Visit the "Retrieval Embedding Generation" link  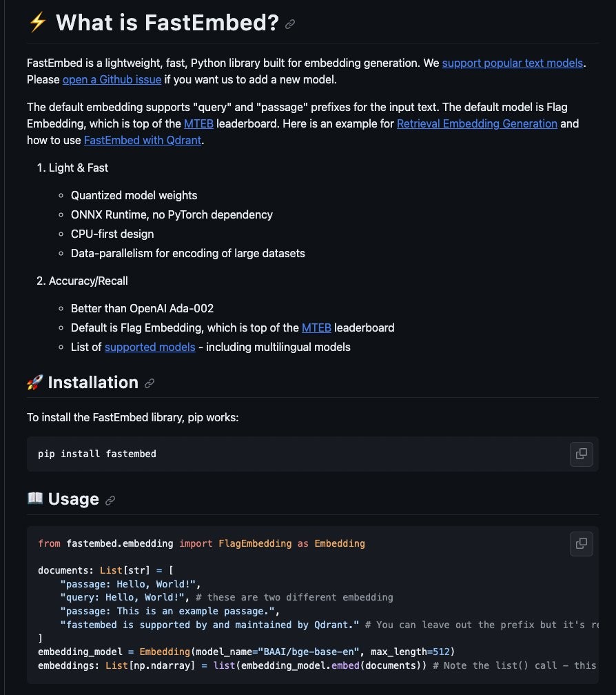(x=477, y=123)
